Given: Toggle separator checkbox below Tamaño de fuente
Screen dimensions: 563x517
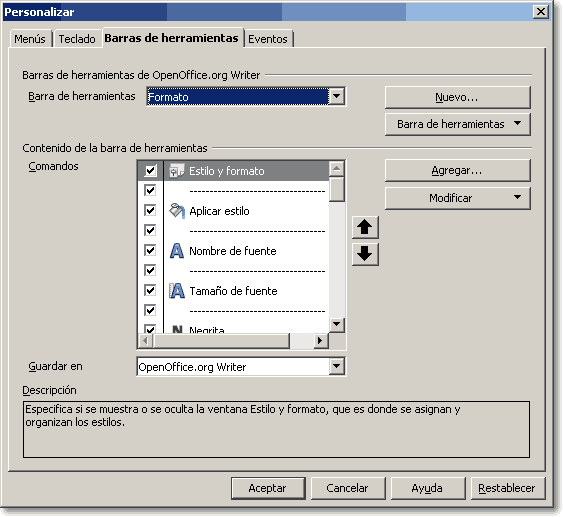Looking at the screenshot, I should (150, 310).
